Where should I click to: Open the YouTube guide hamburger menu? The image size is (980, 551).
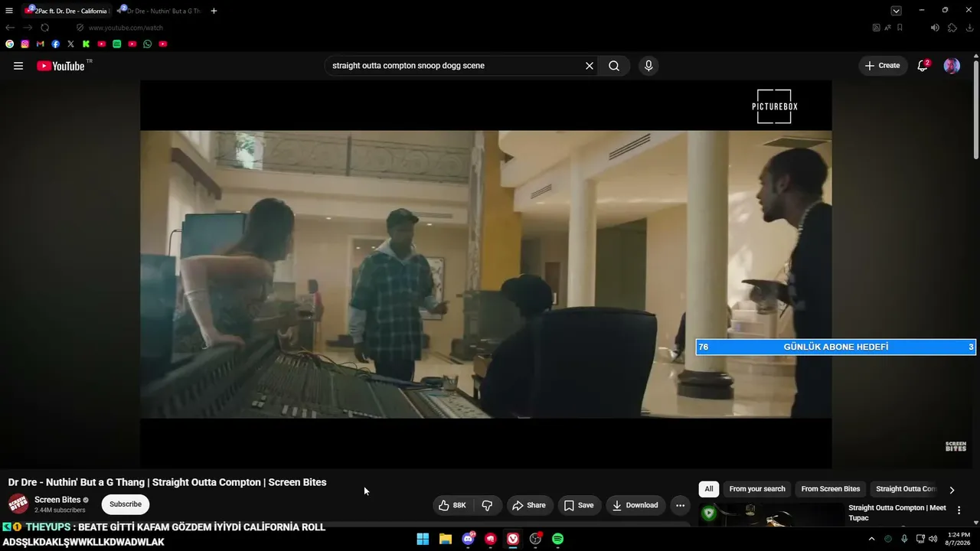click(18, 66)
